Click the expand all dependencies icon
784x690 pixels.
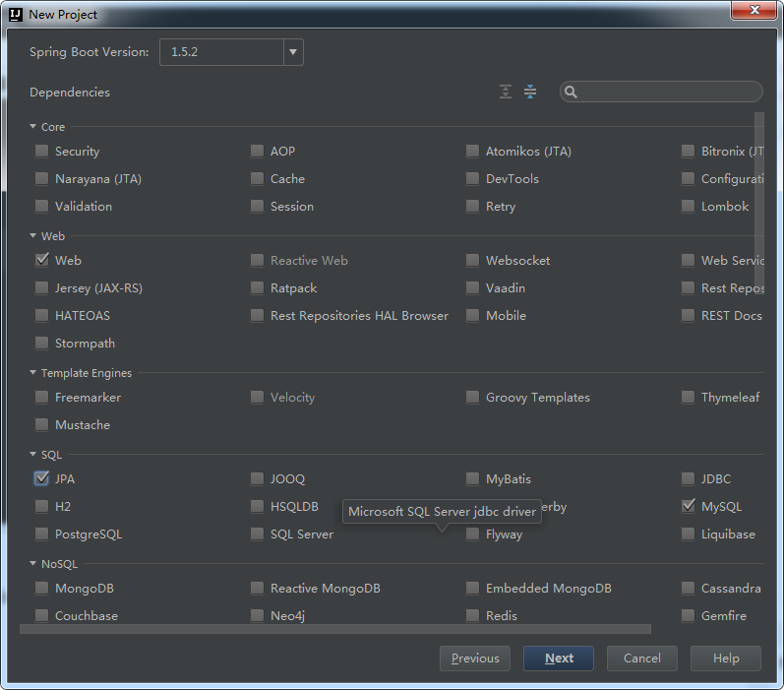click(506, 92)
